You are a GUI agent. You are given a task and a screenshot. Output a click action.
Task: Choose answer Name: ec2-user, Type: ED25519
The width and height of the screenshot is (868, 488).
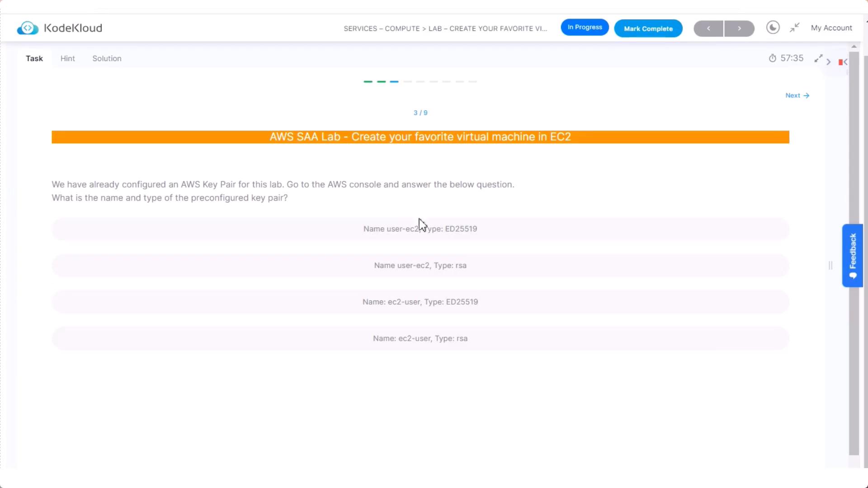point(420,302)
